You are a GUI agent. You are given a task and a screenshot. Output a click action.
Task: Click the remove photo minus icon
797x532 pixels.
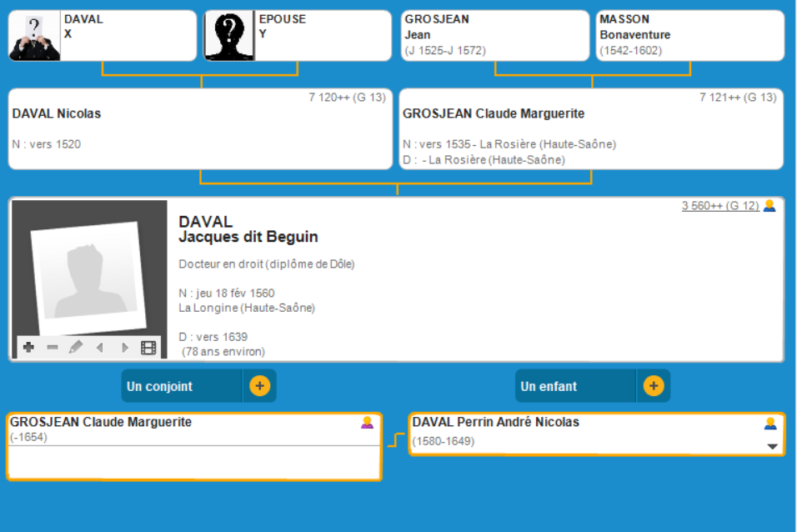click(x=53, y=348)
